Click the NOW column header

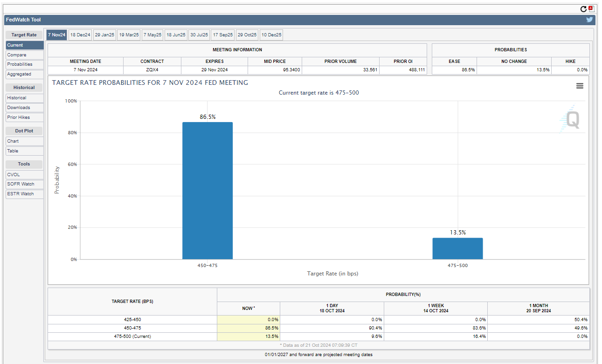[249, 308]
